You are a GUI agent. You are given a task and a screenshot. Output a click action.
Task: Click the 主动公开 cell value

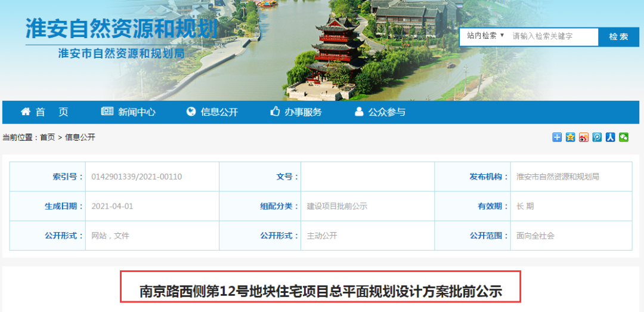pos(321,236)
